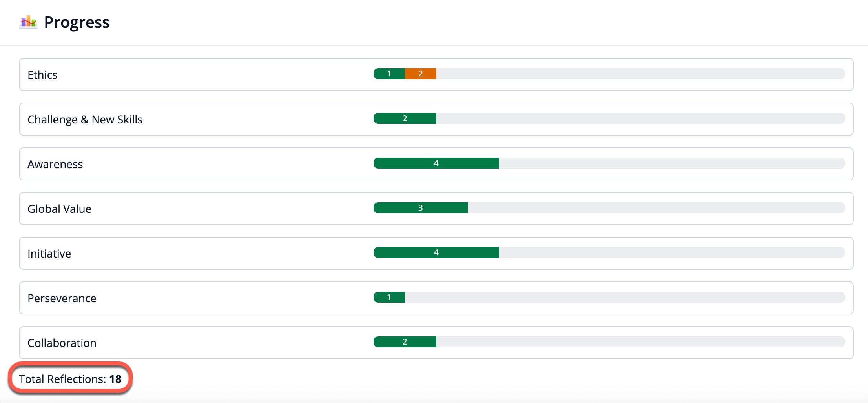Select the Initiative row label
Screen dimensions: 868x403
pos(49,254)
